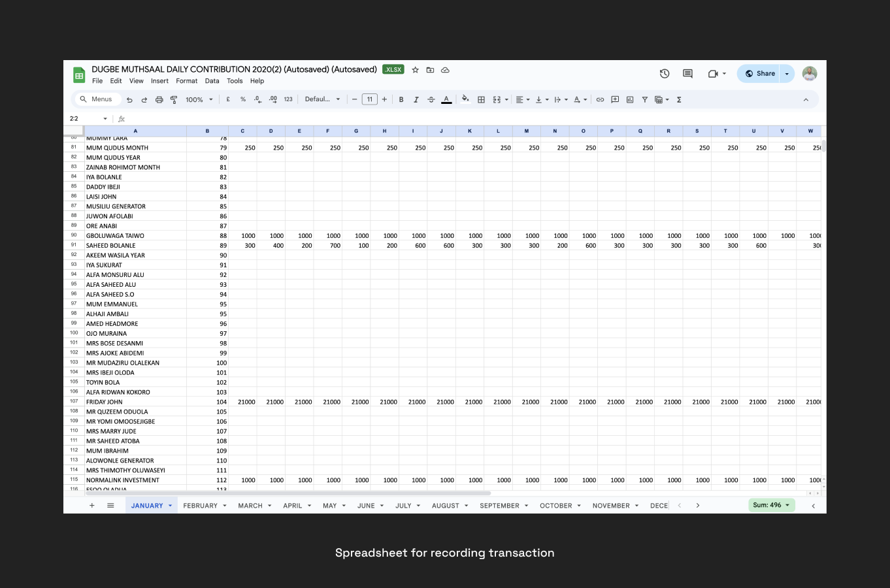Switch to the NOVEMBER sheet tab
Screen dimensions: 890x588
[616, 506]
